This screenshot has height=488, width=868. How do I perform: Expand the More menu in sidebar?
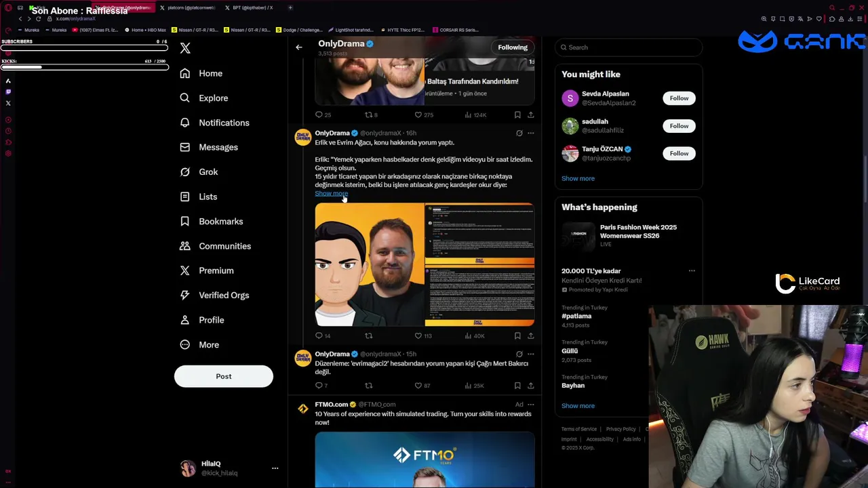click(x=199, y=345)
